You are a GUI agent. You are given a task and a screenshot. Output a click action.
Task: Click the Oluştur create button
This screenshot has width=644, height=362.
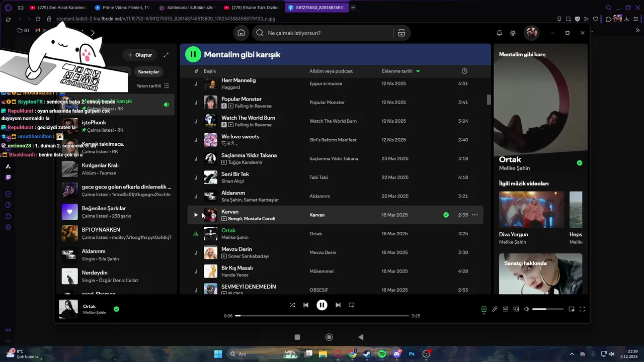coord(140,55)
